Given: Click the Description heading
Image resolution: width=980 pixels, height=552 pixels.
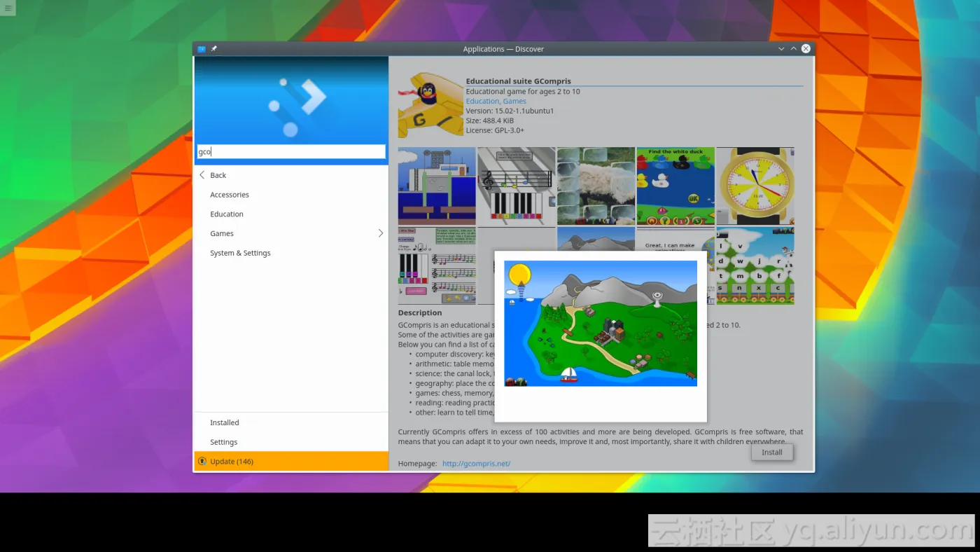Looking at the screenshot, I should click(420, 313).
